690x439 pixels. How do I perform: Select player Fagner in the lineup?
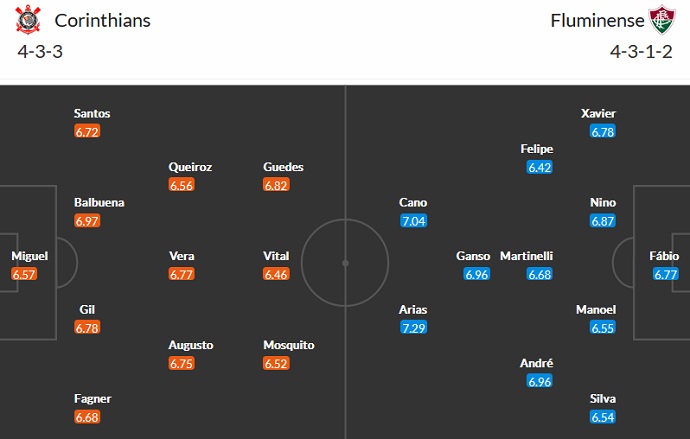pyautogui.click(x=94, y=399)
